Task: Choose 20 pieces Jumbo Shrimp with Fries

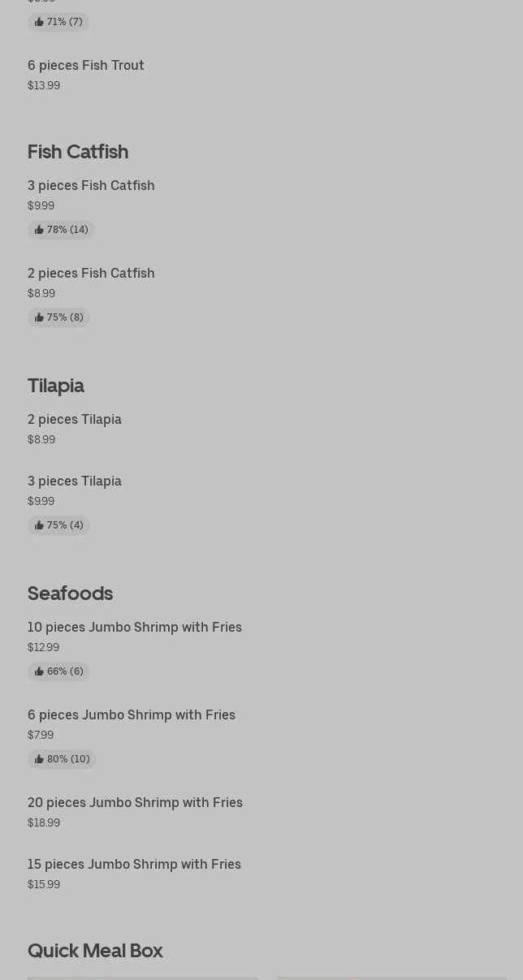Action: click(x=136, y=802)
